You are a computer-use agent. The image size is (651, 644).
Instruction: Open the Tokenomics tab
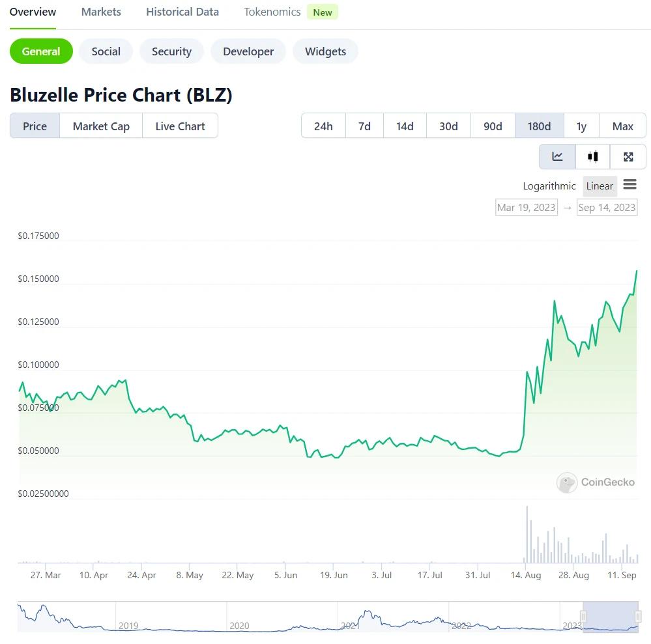coord(272,11)
